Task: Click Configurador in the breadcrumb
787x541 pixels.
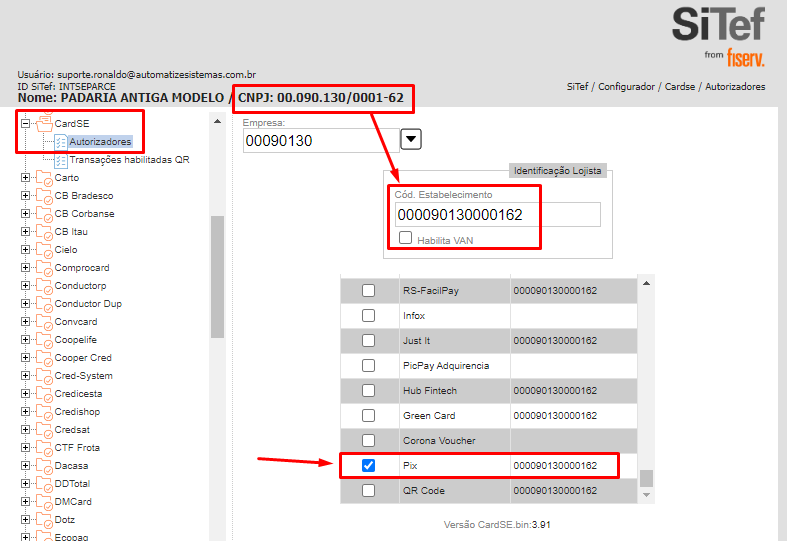Action: (626, 87)
